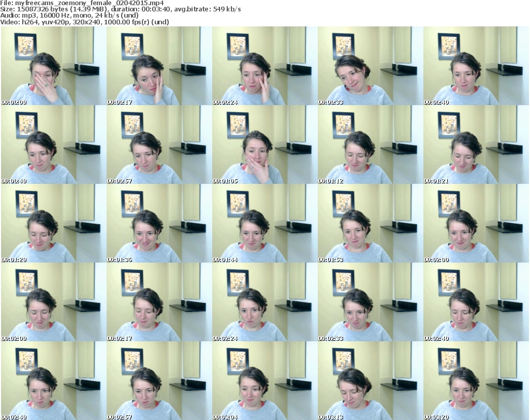530x420 pixels.
Task: Select the thumbnail timestamped 00:01:44
Action: coord(264,224)
